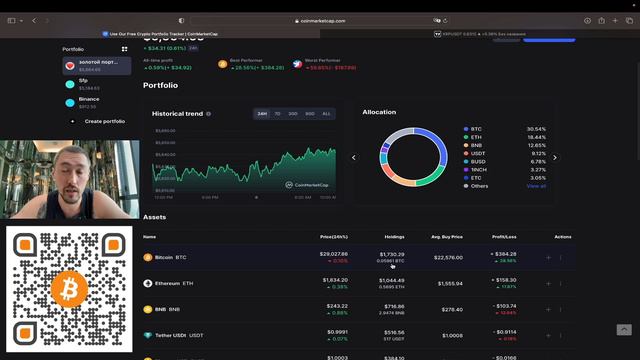640x360 pixels.
Task: Open the privacy report shield icon
Action: [181, 20]
